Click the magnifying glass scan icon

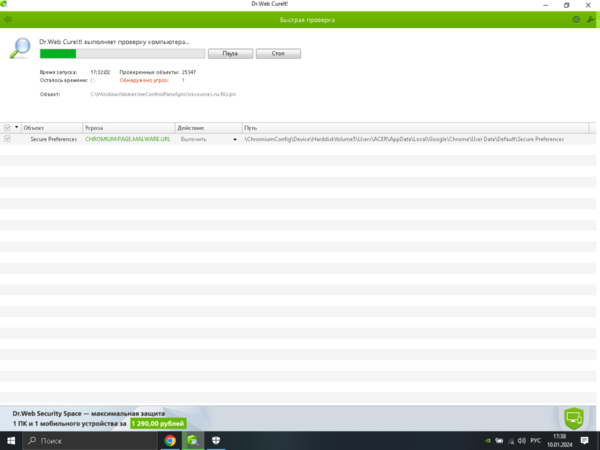click(20, 48)
